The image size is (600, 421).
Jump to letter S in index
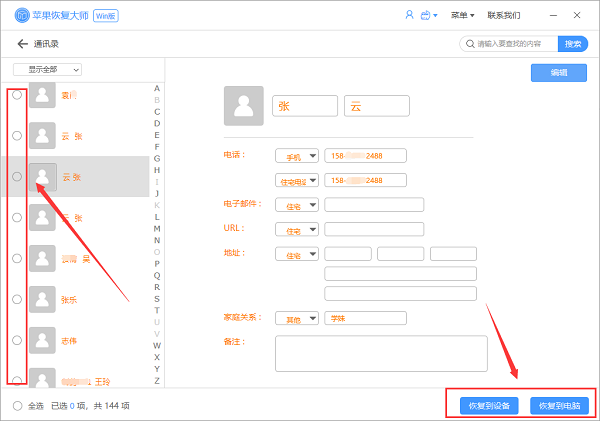pyautogui.click(x=157, y=299)
